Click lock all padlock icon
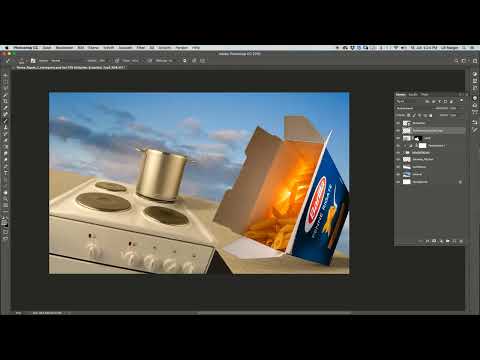 431,115
